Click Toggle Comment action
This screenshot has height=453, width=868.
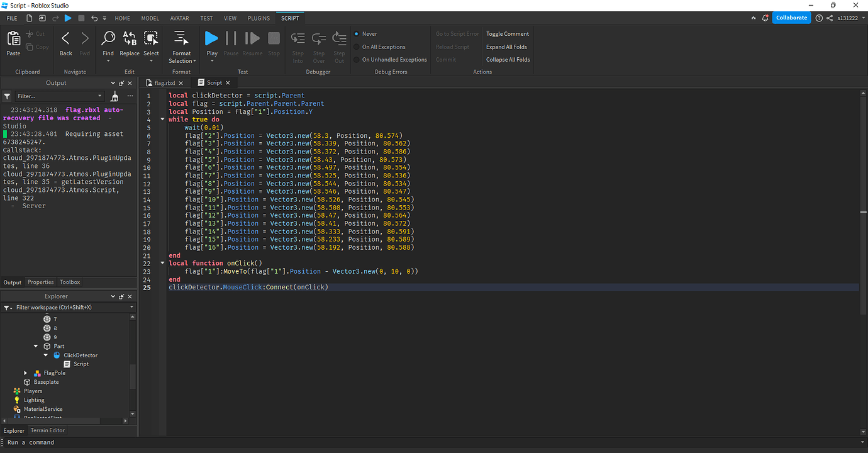508,34
